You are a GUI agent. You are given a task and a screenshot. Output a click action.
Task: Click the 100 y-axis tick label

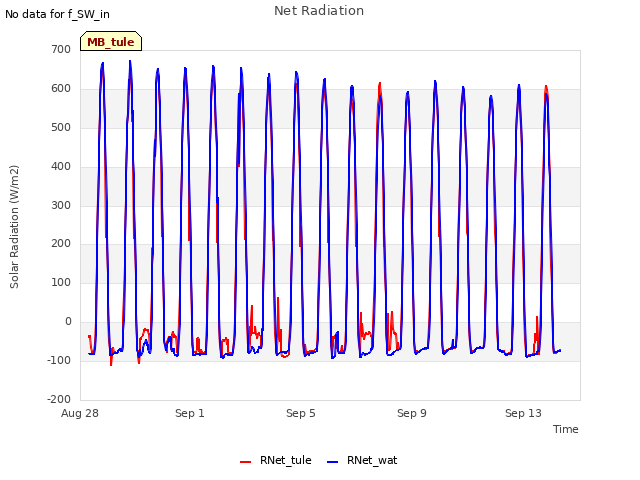[61, 282]
